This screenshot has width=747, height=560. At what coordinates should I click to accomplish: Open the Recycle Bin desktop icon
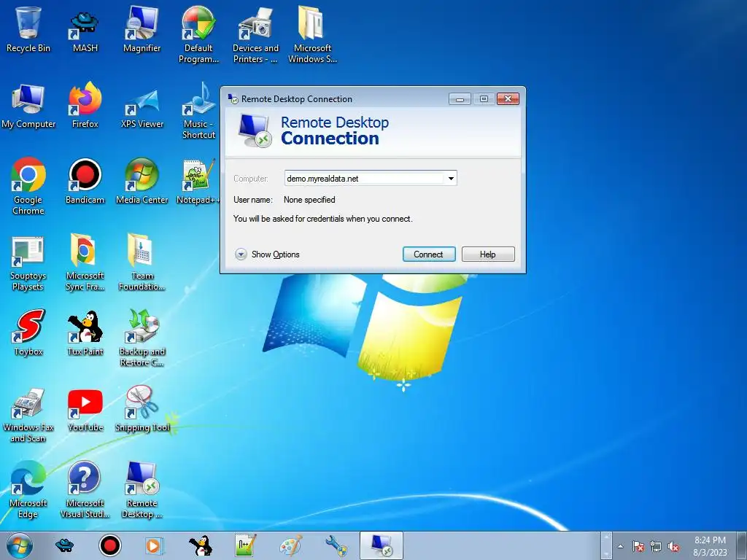[28, 28]
